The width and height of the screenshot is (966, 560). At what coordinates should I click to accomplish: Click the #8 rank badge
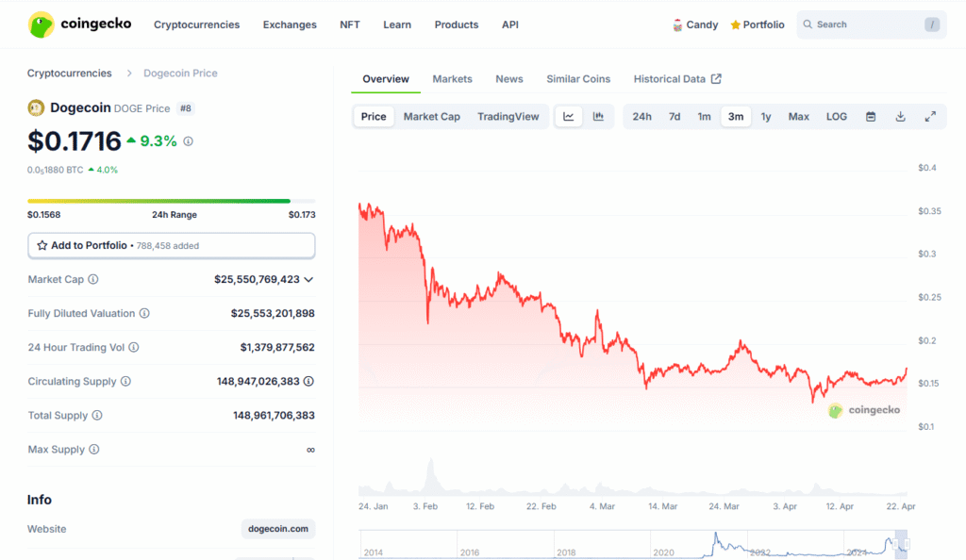coord(186,108)
